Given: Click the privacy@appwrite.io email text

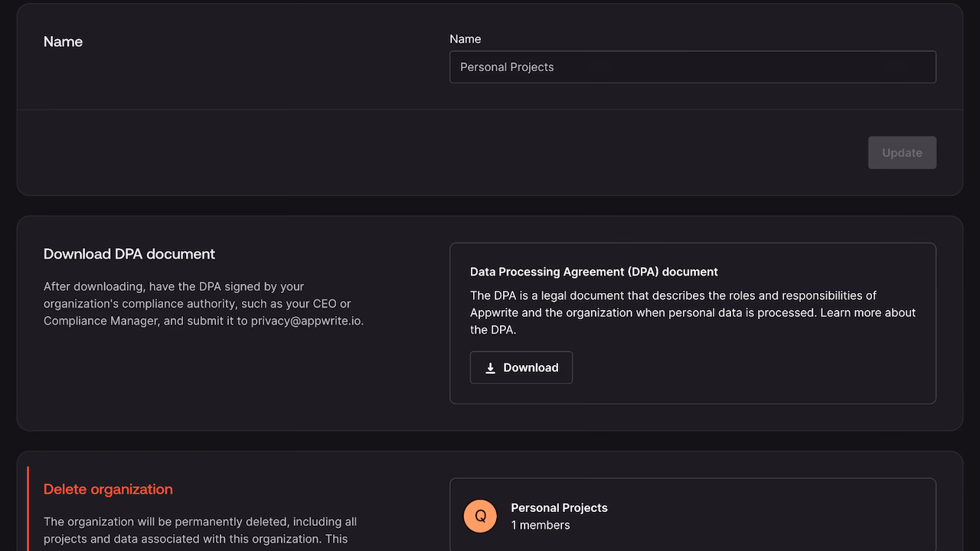Looking at the screenshot, I should pos(307,321).
